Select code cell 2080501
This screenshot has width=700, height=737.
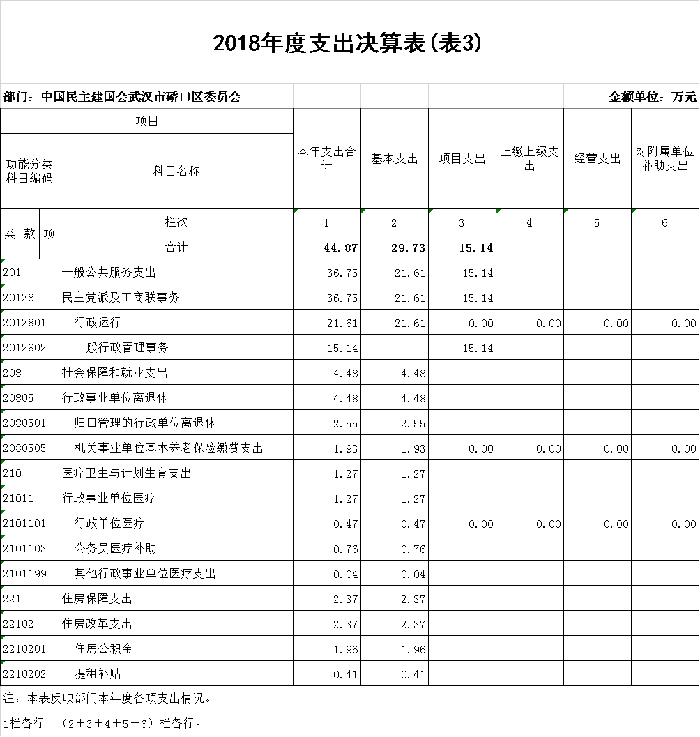click(29, 423)
